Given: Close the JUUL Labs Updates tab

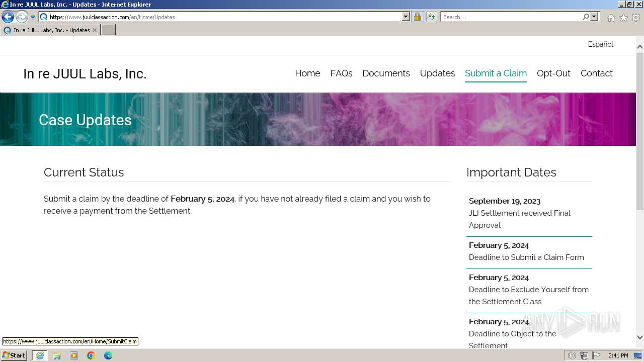Looking at the screenshot, I should click(94, 30).
